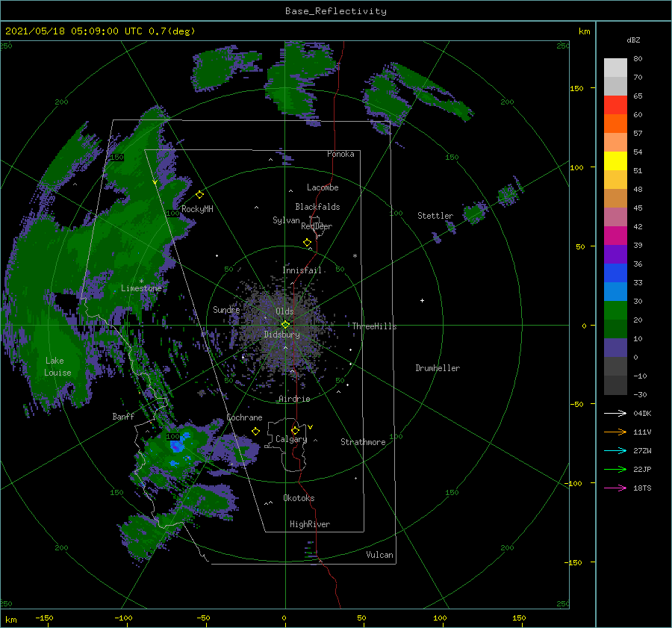The width and height of the screenshot is (672, 628).
Task: Click the Strathmore label
Action: [x=363, y=442]
